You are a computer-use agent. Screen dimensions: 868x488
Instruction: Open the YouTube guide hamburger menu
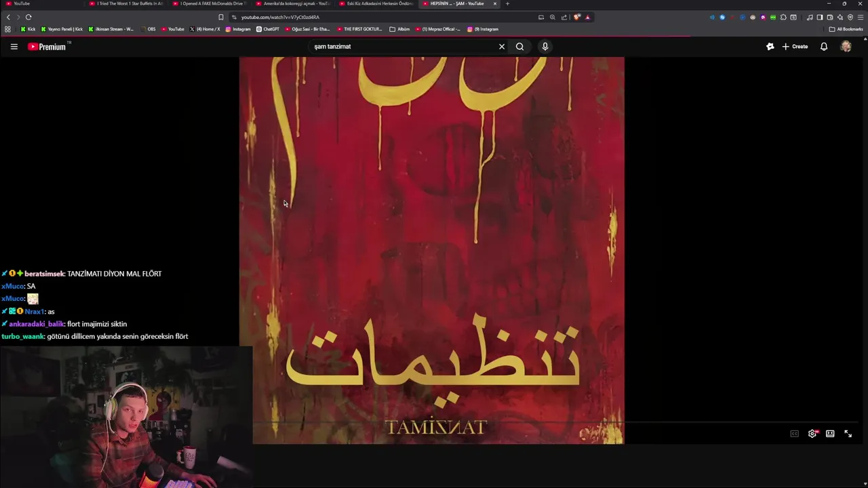[14, 47]
